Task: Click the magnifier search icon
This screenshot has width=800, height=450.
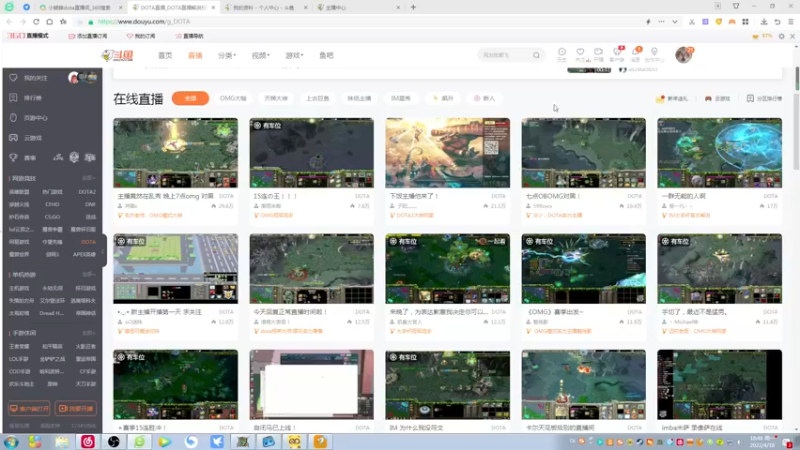Action: click(x=536, y=55)
